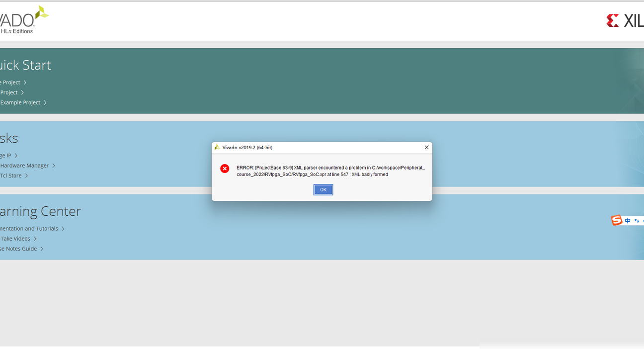Click OK in the error dialog

[323, 189]
